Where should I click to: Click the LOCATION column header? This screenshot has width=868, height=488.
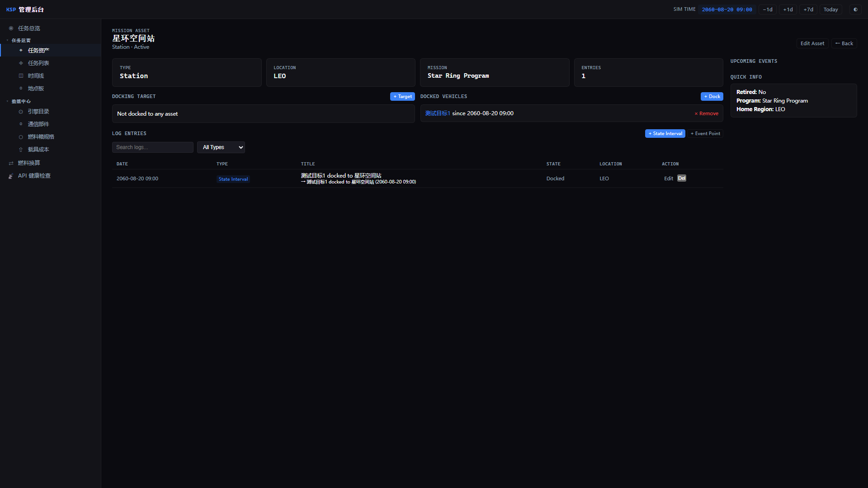(x=611, y=164)
